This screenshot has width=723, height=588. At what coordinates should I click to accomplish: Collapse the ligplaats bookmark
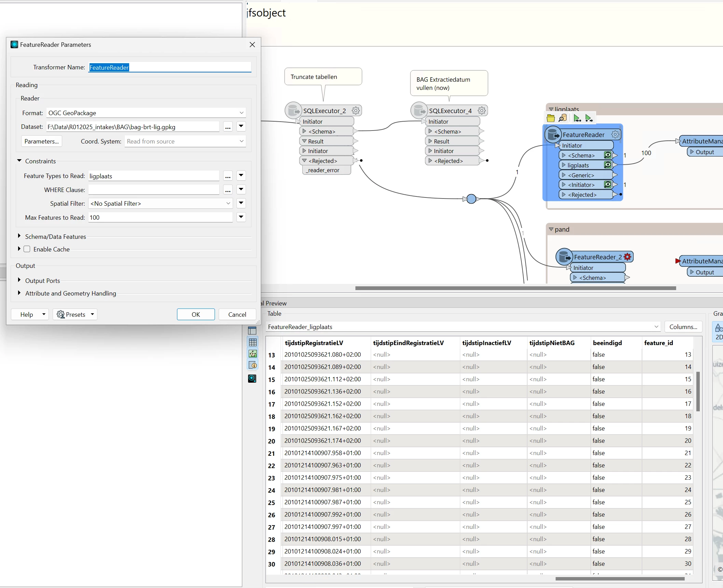pyautogui.click(x=551, y=109)
